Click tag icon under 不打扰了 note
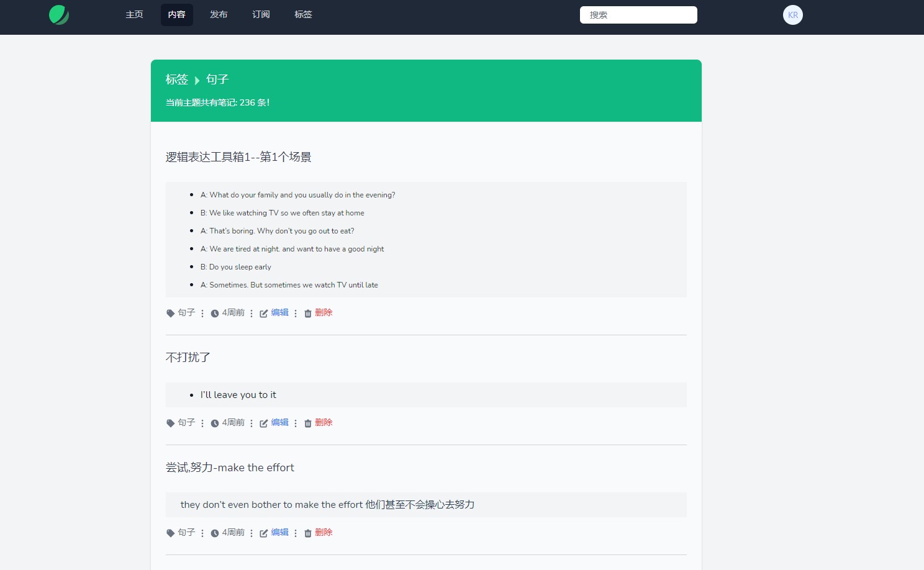The image size is (924, 570). coord(170,423)
